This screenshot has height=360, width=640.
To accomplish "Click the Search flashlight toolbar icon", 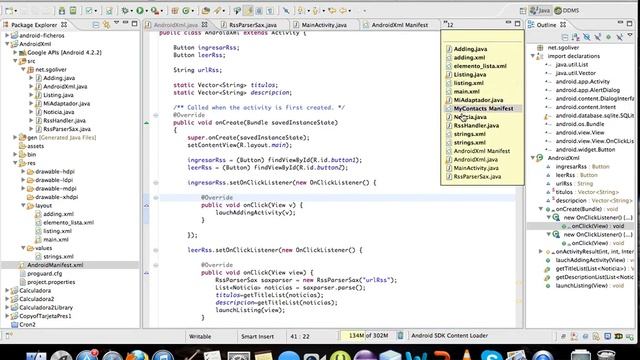I will pos(218,11).
